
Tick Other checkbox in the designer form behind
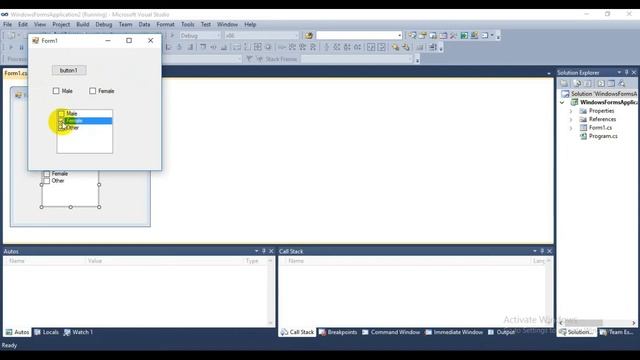pyautogui.click(x=47, y=181)
